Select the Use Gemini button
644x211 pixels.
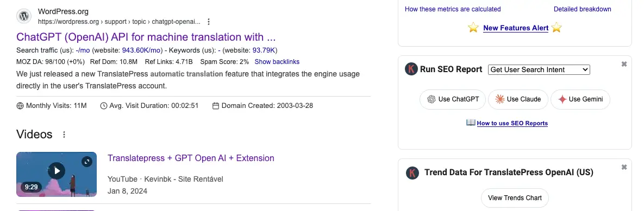coord(580,99)
